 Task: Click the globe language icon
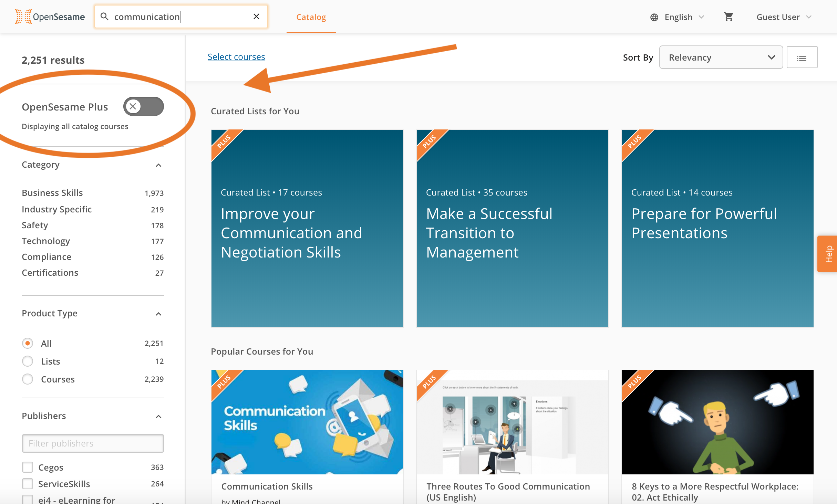pos(654,17)
